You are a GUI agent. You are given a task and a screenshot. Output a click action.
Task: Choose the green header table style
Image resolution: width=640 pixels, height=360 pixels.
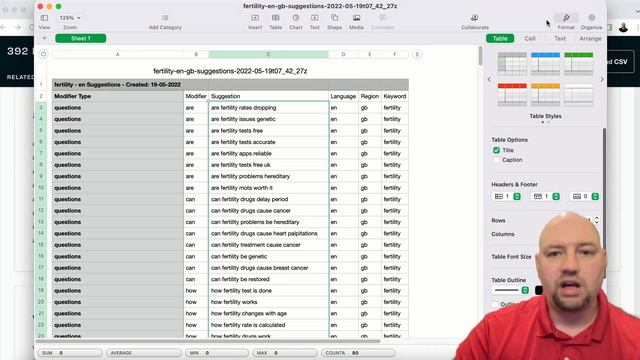point(578,63)
